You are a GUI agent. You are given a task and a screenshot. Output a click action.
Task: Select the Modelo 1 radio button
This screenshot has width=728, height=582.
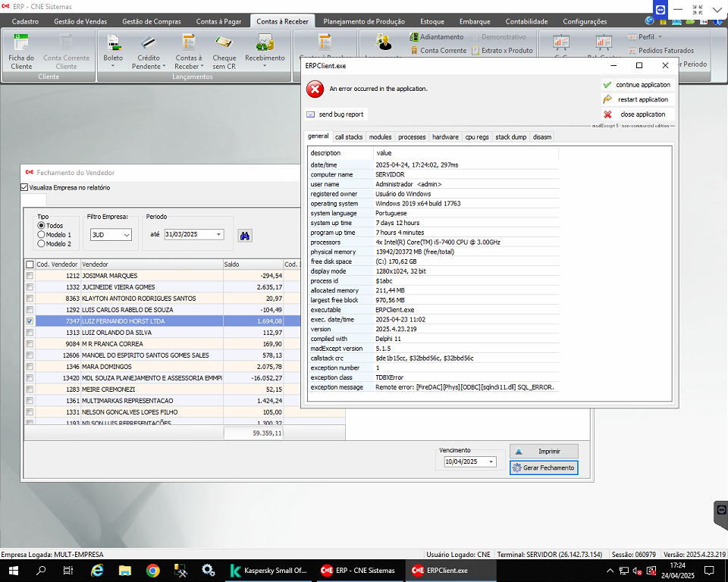click(x=42, y=235)
